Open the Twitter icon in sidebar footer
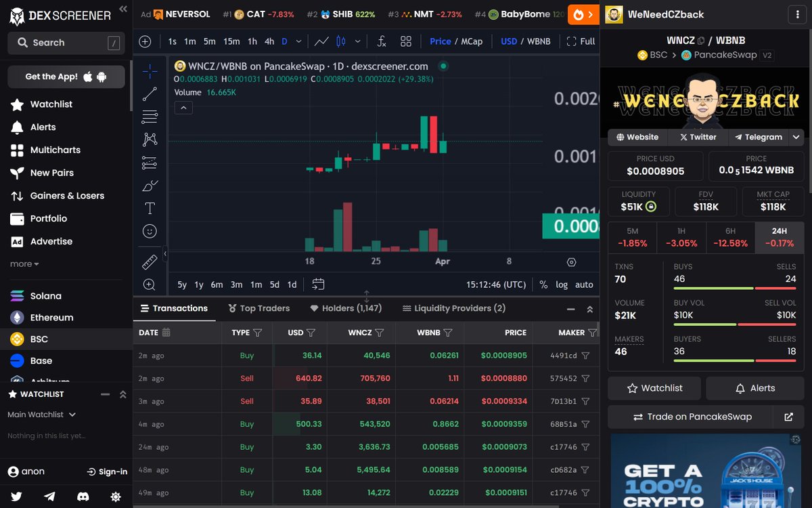 point(16,496)
